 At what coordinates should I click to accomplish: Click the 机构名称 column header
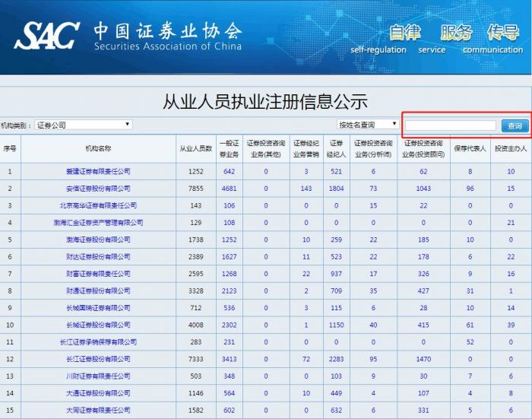pyautogui.click(x=98, y=148)
